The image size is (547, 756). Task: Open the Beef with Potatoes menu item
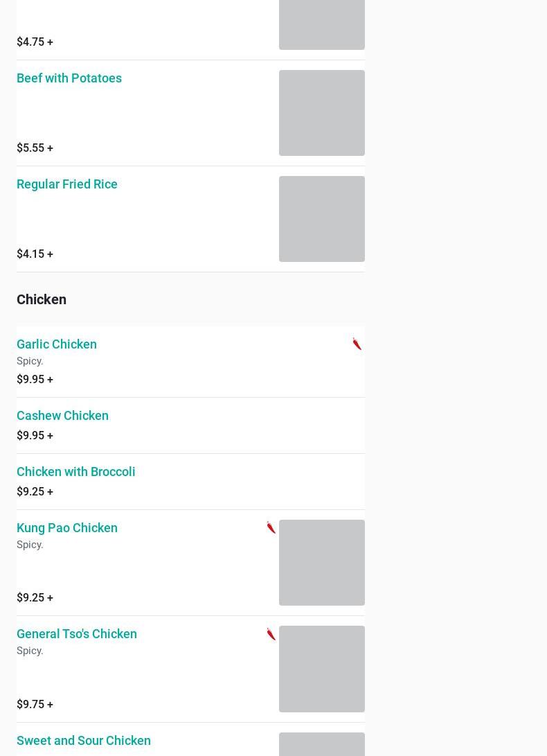point(69,78)
